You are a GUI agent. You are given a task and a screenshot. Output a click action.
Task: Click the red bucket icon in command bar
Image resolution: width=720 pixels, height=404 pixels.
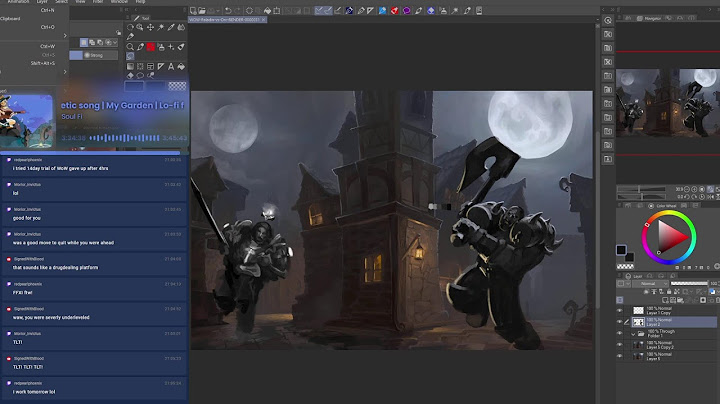click(394, 11)
